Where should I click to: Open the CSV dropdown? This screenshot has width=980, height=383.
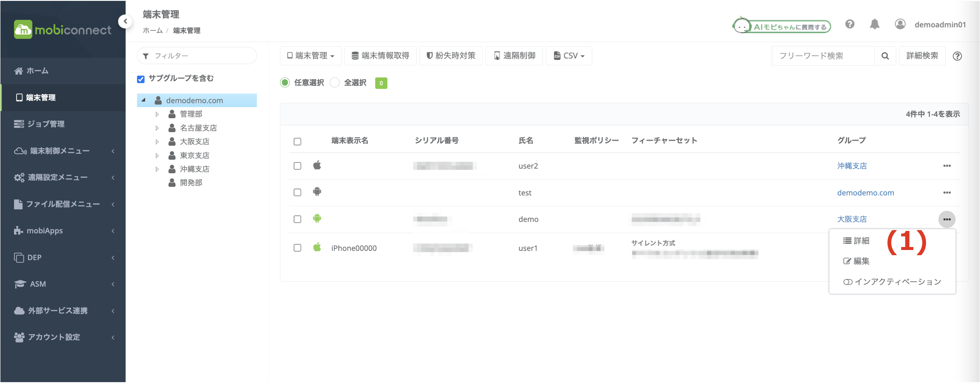tap(569, 56)
